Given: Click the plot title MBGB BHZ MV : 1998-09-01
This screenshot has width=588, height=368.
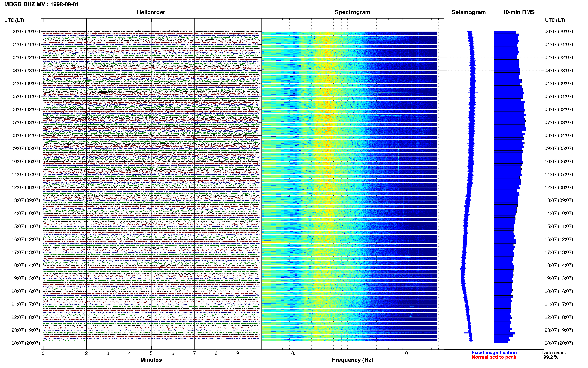Looking at the screenshot, I should (x=42, y=4).
